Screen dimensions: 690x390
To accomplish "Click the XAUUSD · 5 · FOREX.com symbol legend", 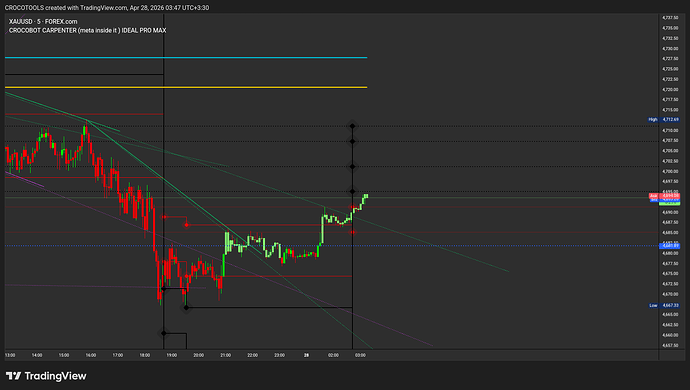I will click(x=43, y=21).
